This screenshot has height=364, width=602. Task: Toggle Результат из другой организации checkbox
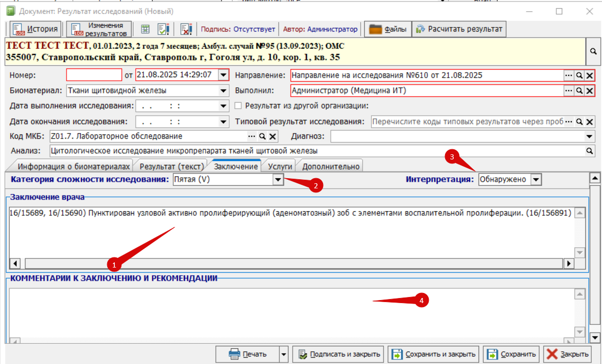[x=238, y=106]
